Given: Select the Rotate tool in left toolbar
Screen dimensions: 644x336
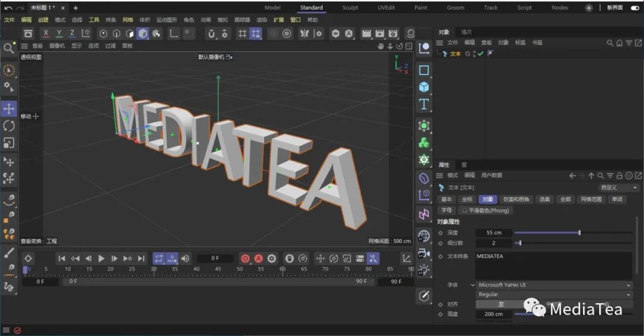Looking at the screenshot, I should pyautogui.click(x=8, y=125).
